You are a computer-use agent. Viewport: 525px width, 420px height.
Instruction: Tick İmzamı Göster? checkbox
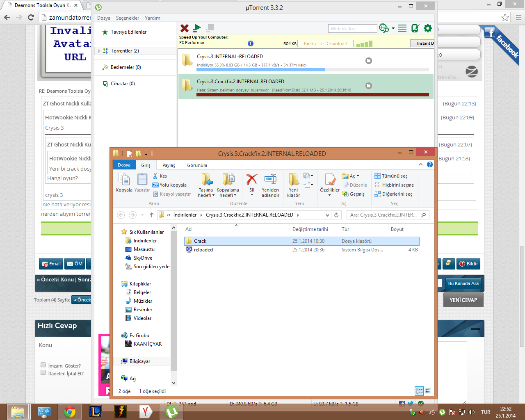(x=43, y=365)
